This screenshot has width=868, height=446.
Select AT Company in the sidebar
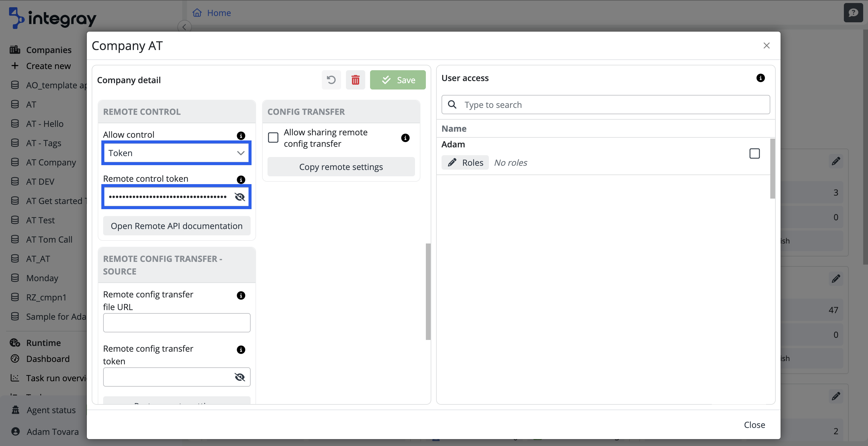tap(51, 162)
